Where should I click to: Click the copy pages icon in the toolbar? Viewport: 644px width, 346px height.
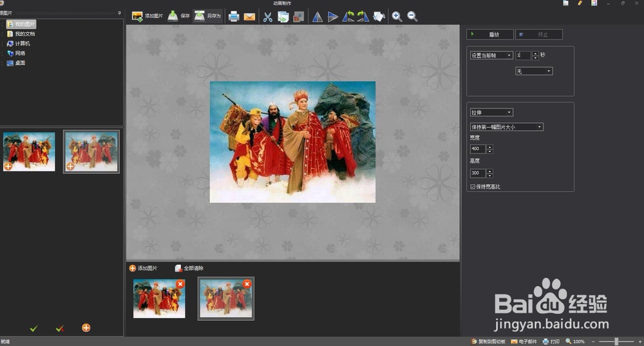pos(283,17)
